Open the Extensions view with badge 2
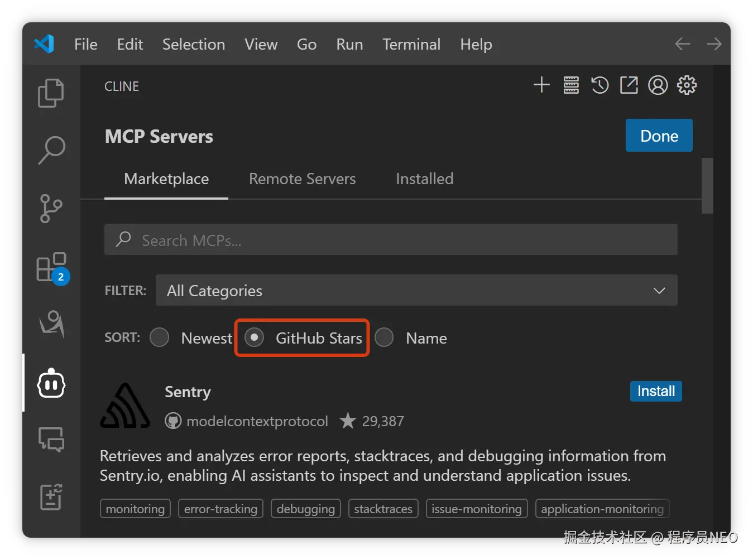Viewport: 753px width, 560px height. [x=52, y=268]
